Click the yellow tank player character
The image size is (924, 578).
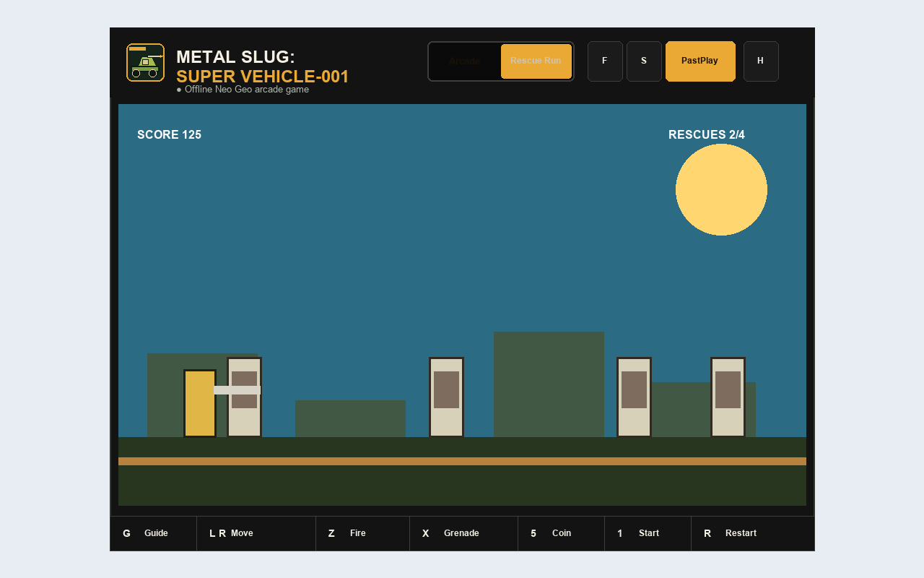coord(200,403)
